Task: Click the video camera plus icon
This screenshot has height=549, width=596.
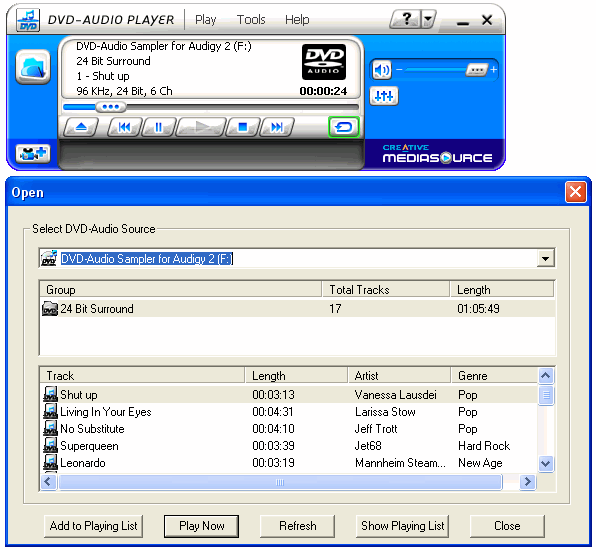Action: tap(33, 154)
